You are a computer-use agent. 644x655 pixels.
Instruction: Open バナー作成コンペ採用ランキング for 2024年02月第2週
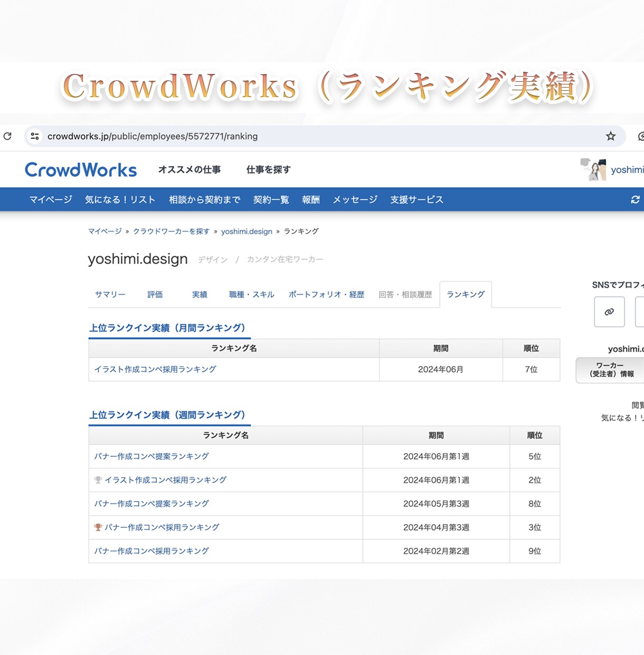point(151,551)
